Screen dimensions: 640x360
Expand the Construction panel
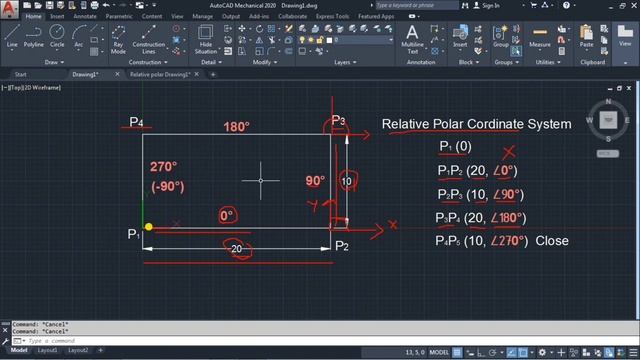pyautogui.click(x=149, y=62)
